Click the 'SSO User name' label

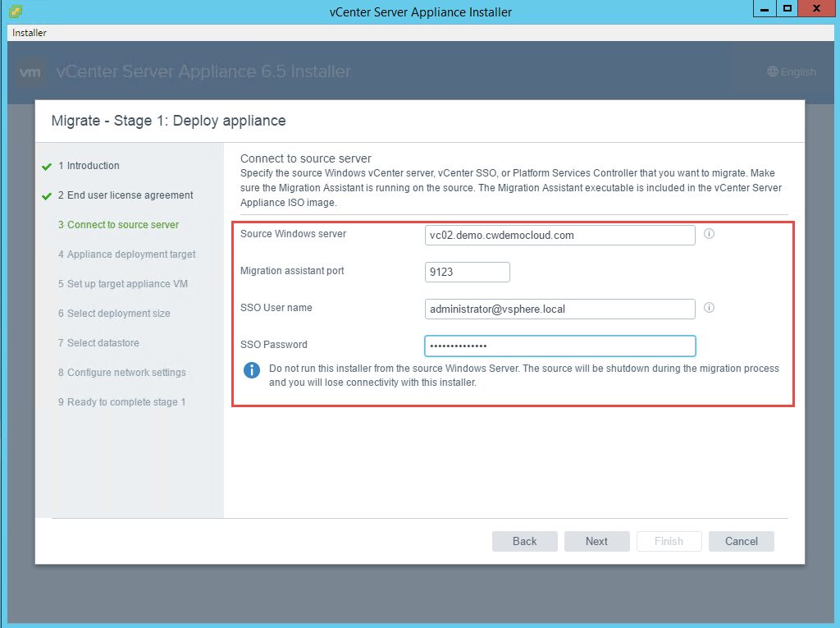pos(276,308)
